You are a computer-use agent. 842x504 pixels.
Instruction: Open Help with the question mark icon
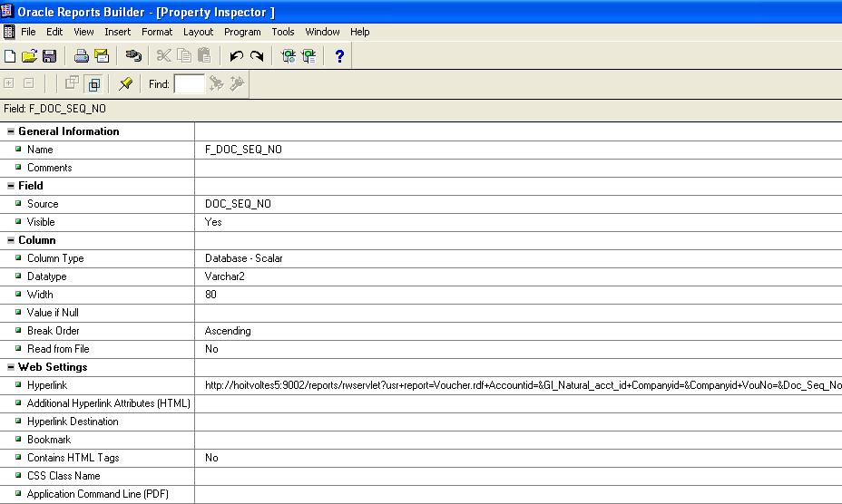click(339, 56)
